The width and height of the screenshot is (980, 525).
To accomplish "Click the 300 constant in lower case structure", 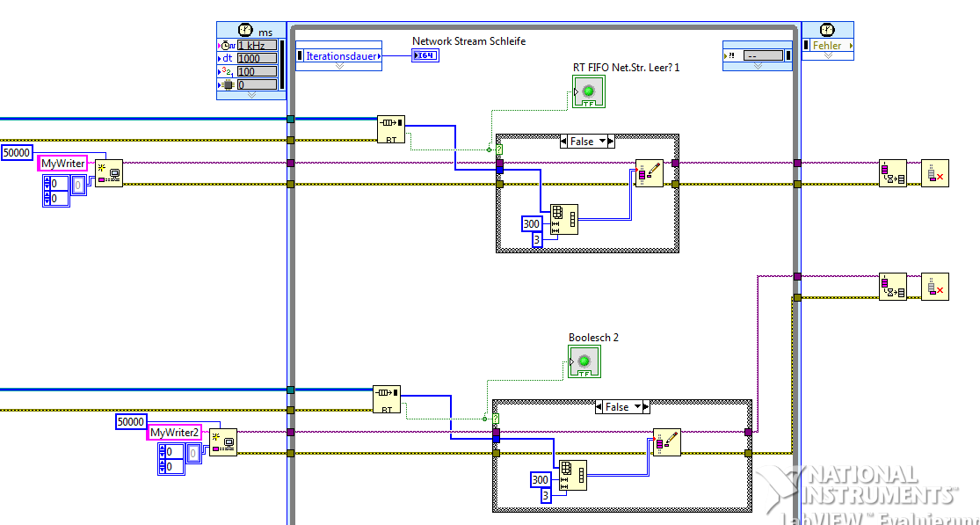I will (541, 480).
